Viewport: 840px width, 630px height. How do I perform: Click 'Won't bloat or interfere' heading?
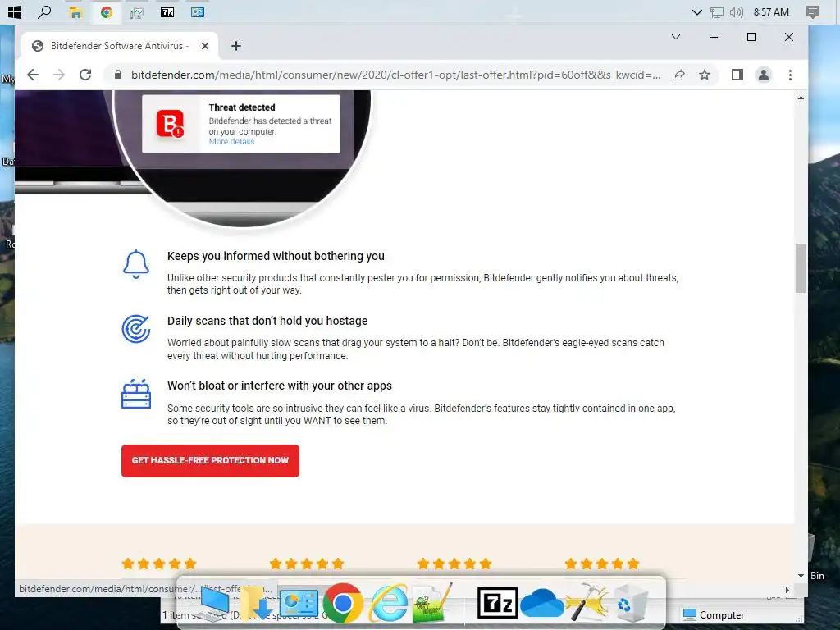[280, 386]
